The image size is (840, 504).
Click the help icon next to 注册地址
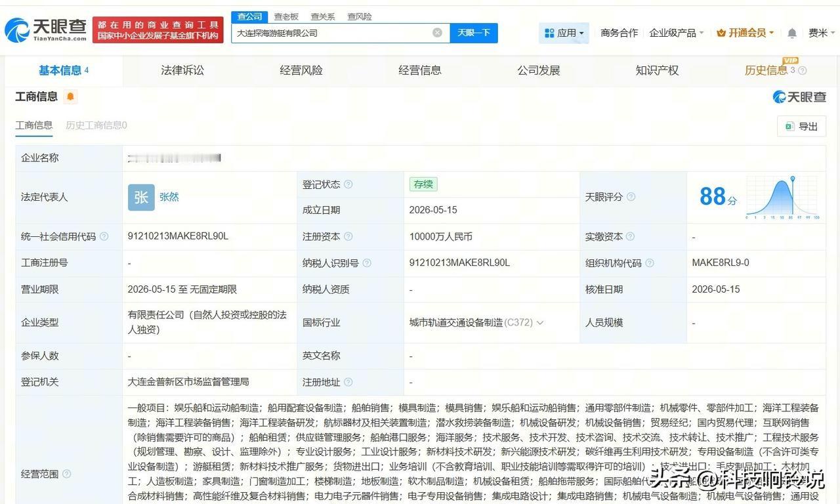[x=348, y=382]
